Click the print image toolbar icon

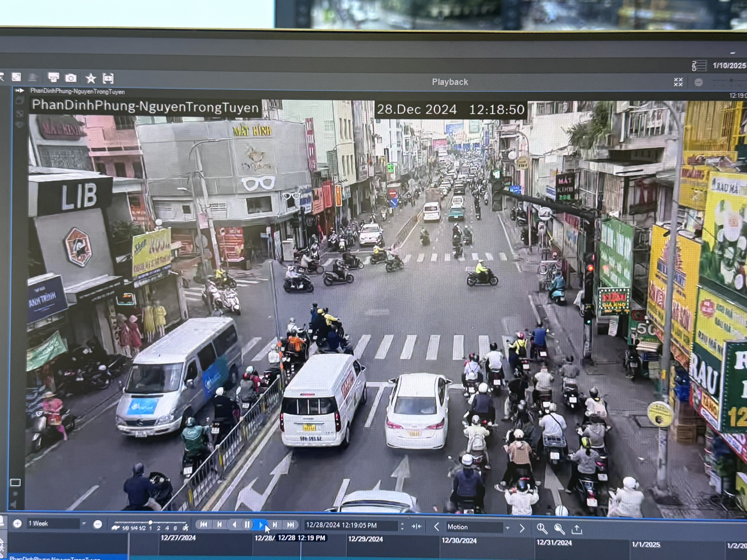pyautogui.click(x=53, y=78)
